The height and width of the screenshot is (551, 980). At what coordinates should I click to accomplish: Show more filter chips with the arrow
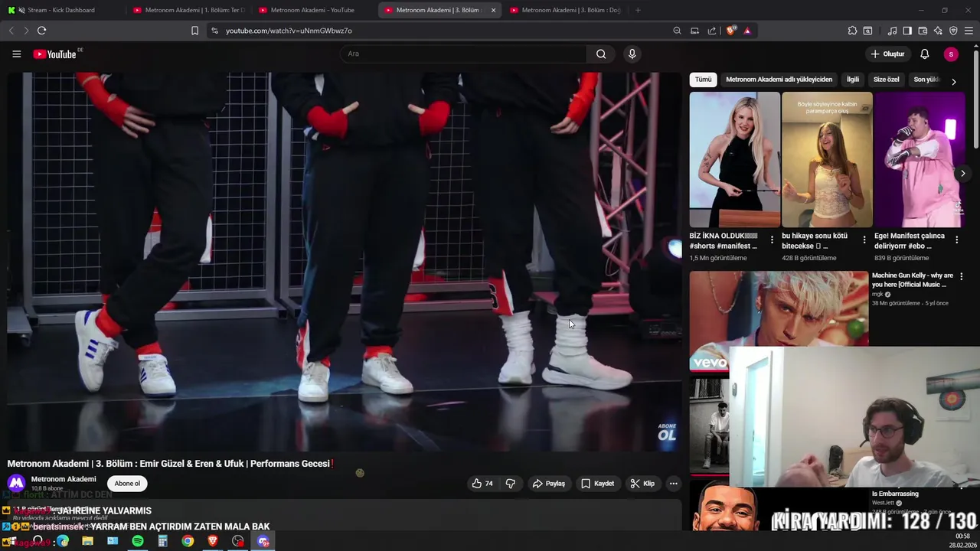953,81
